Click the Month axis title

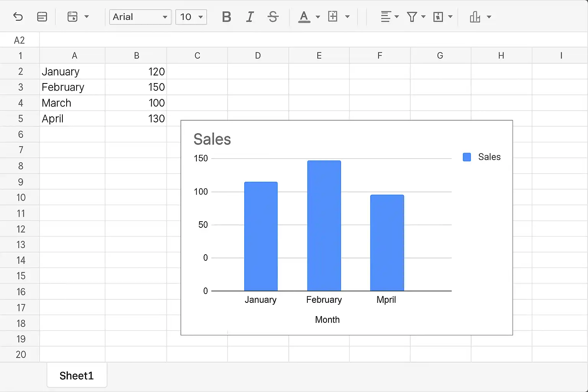point(327,320)
